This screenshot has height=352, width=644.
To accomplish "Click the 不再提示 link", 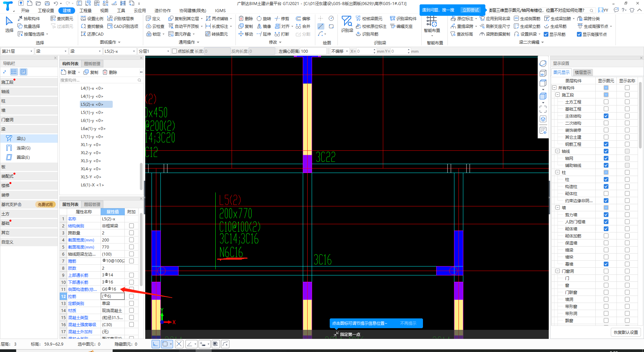I will click(408, 323).
